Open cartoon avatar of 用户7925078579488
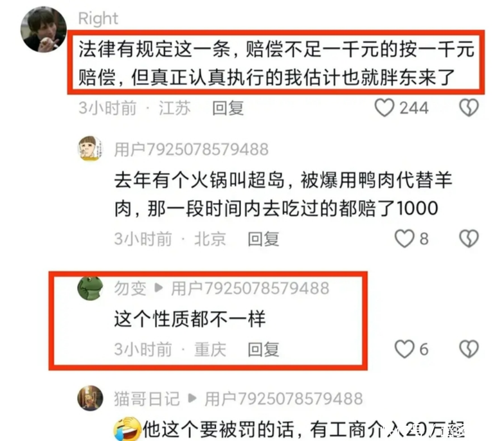Screen dimensions: 504x441 91,148
